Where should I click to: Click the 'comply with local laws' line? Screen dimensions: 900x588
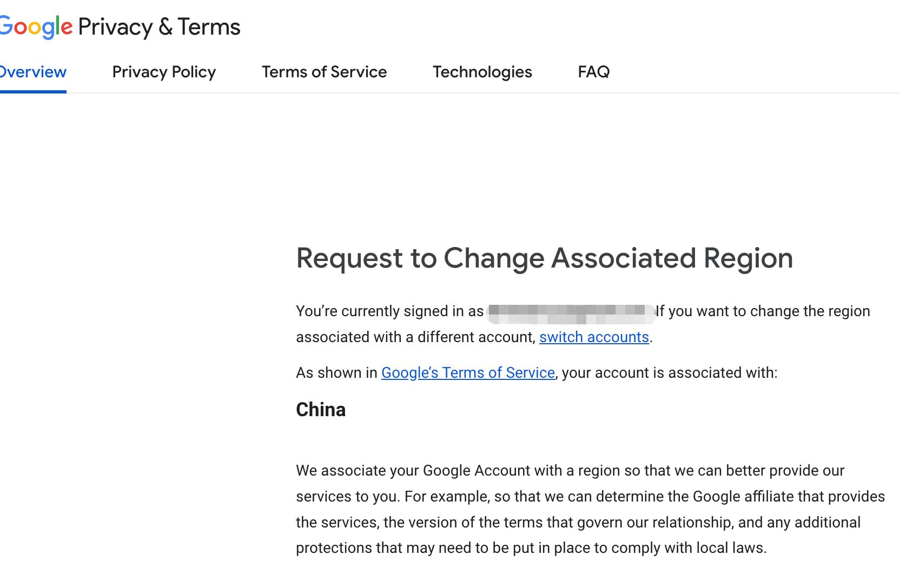(x=531, y=548)
